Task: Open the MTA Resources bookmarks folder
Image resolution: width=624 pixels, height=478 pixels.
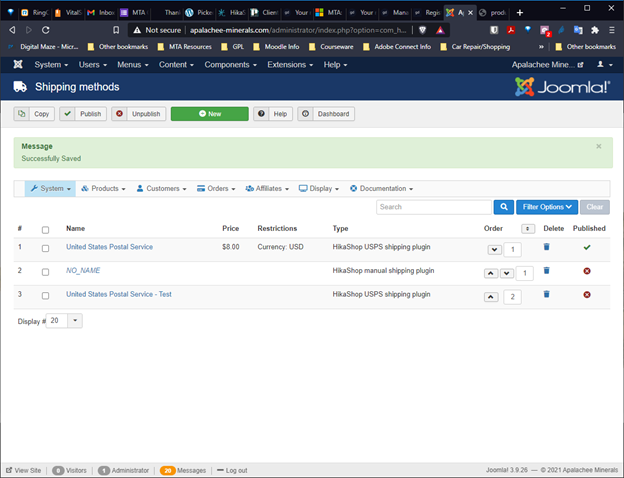Action: click(x=185, y=47)
